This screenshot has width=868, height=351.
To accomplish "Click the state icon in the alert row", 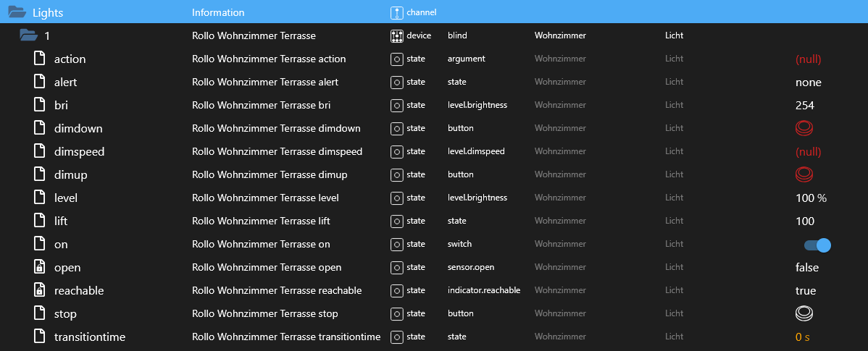I will (x=396, y=82).
